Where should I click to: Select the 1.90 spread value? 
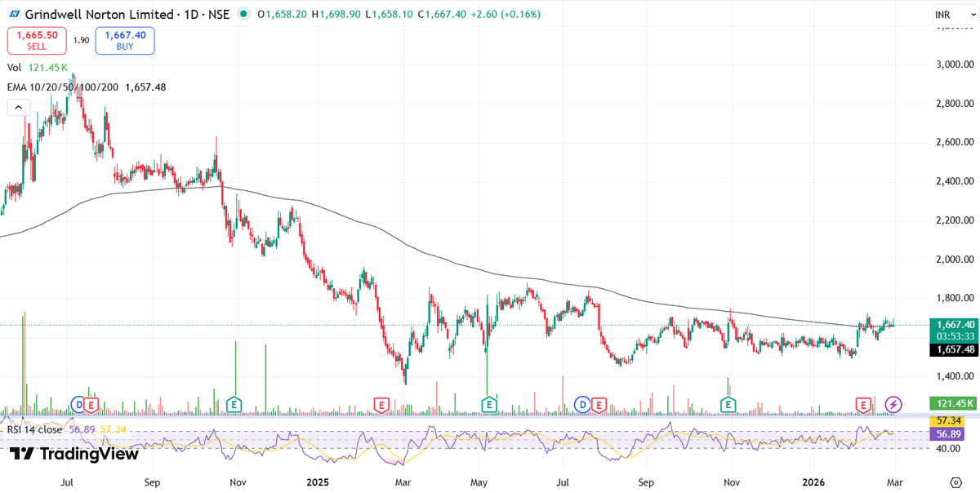coord(81,40)
